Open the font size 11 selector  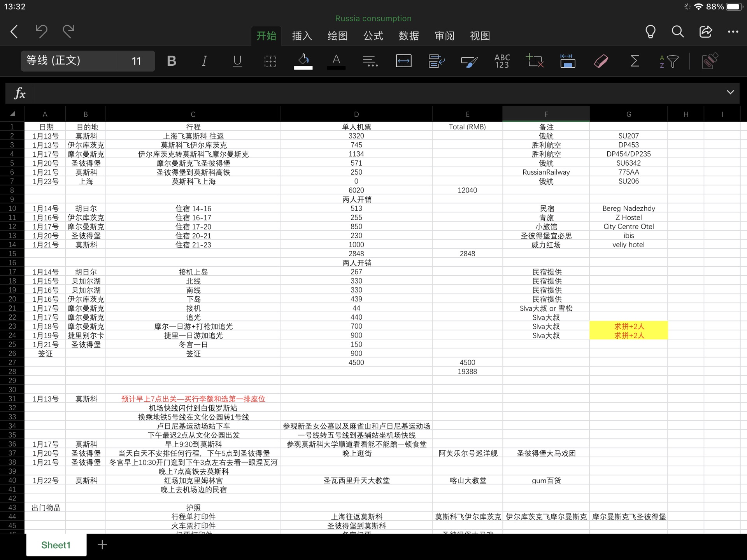pyautogui.click(x=136, y=61)
